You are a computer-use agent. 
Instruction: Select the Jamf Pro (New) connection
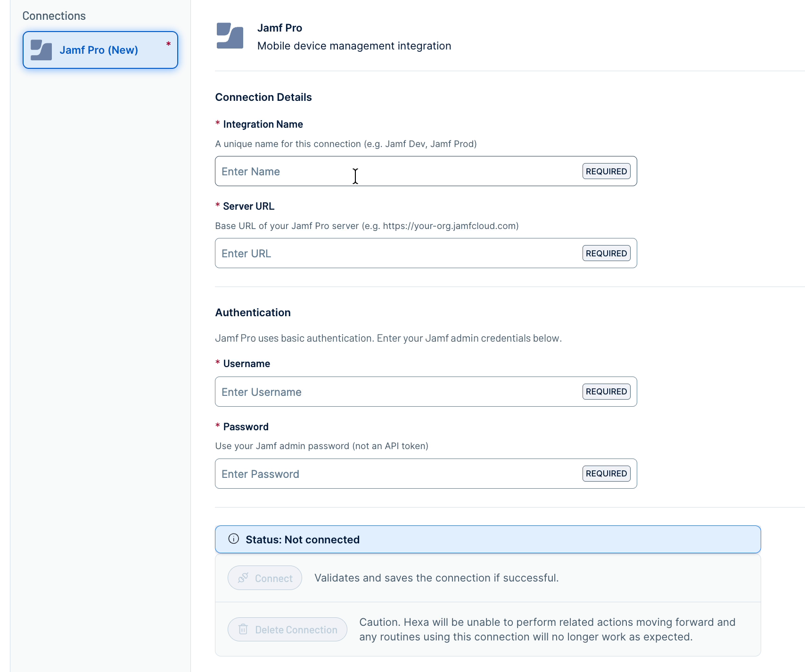100,50
